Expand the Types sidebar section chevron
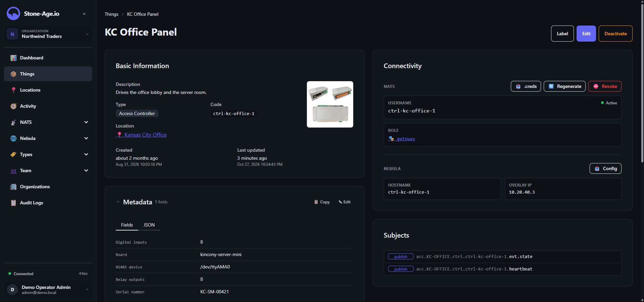This screenshot has width=644, height=302. (86, 154)
